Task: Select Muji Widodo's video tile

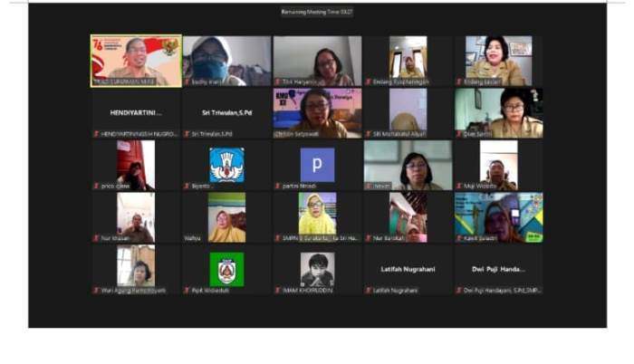Action: click(x=498, y=164)
